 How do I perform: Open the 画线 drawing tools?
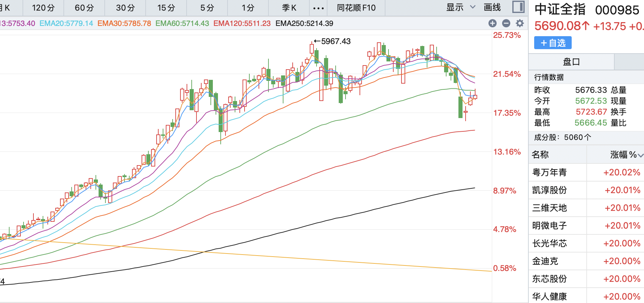tap(492, 8)
